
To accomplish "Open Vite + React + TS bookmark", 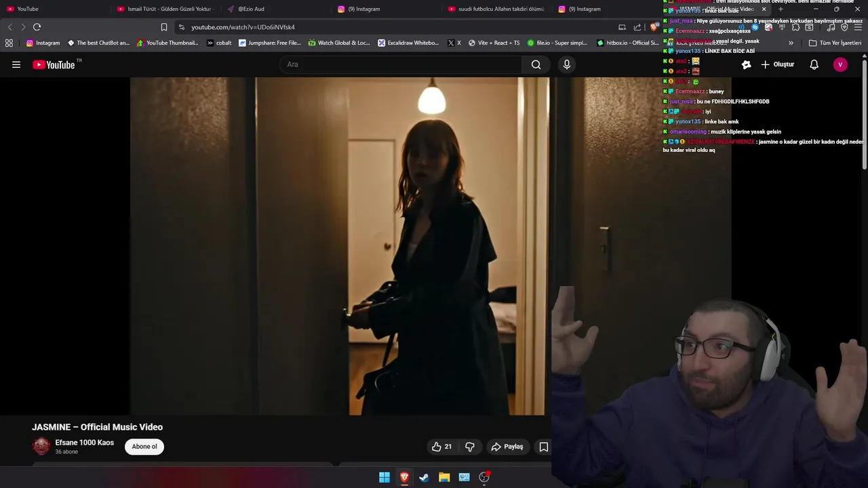I will [494, 43].
